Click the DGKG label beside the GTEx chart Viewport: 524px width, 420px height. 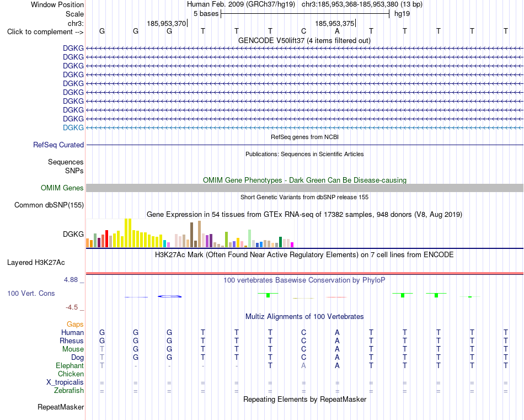(73, 234)
